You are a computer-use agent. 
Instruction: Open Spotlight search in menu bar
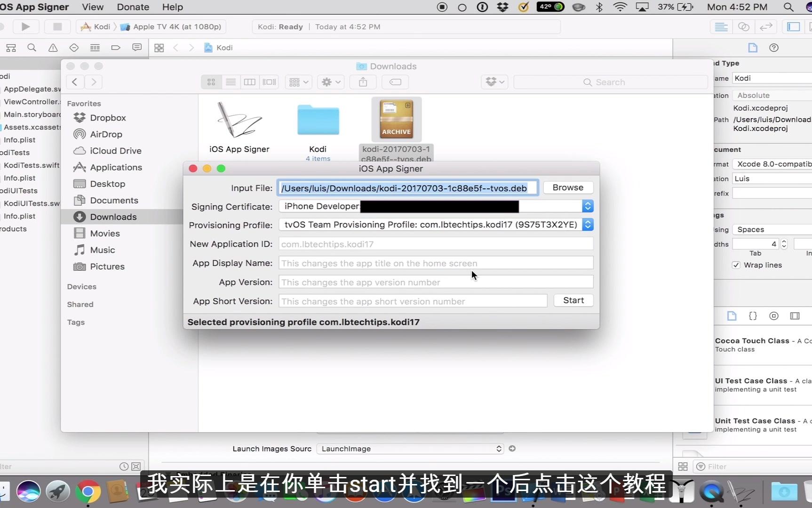tap(788, 7)
